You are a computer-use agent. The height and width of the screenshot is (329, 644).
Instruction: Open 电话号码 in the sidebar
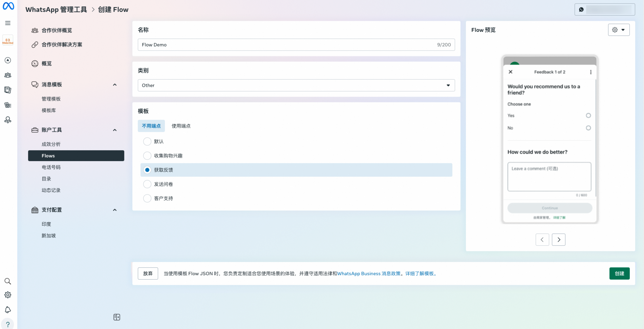pyautogui.click(x=51, y=167)
